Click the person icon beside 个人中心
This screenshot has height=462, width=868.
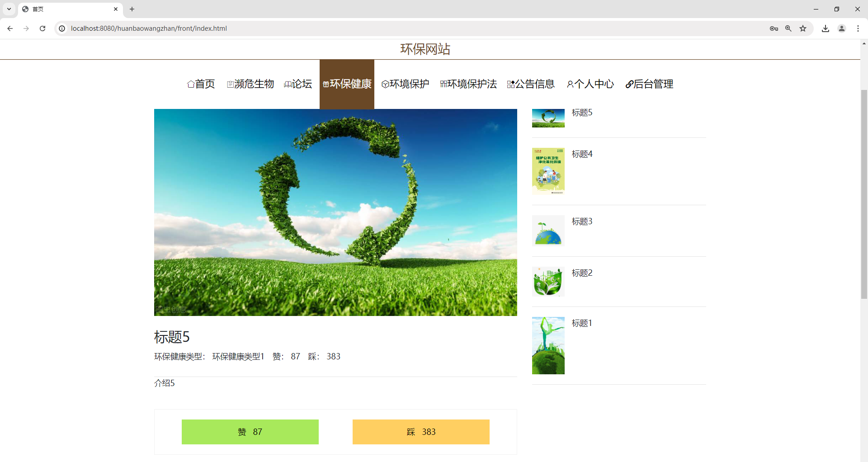click(571, 84)
